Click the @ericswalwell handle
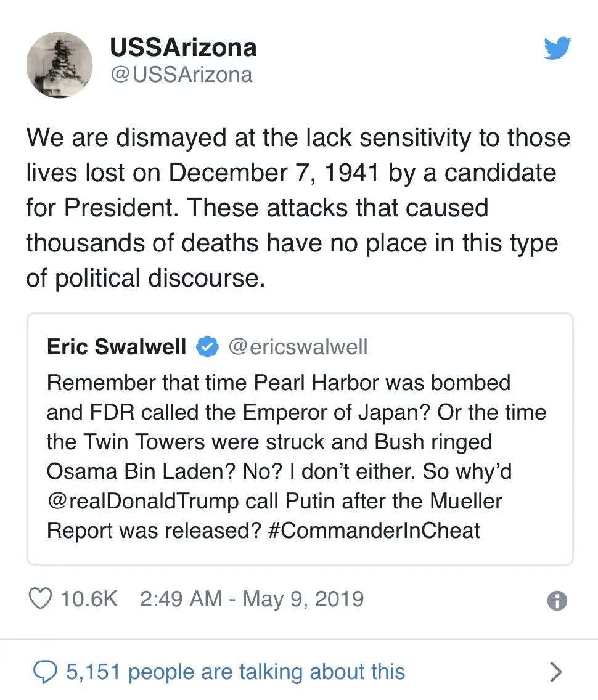This screenshot has height=700, width=598. click(x=298, y=348)
